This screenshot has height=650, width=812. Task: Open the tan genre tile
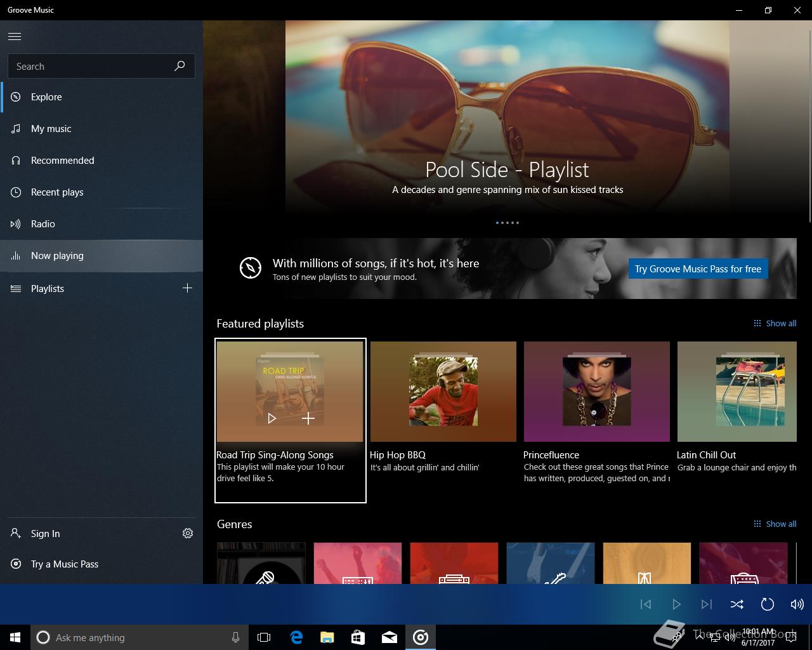(647, 563)
